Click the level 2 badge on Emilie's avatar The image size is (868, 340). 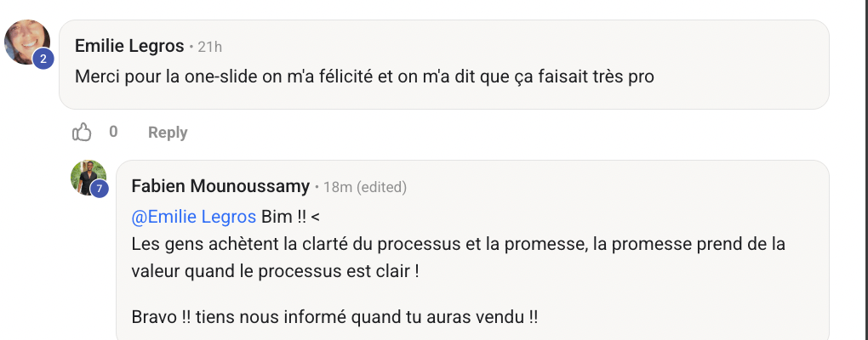[43, 59]
